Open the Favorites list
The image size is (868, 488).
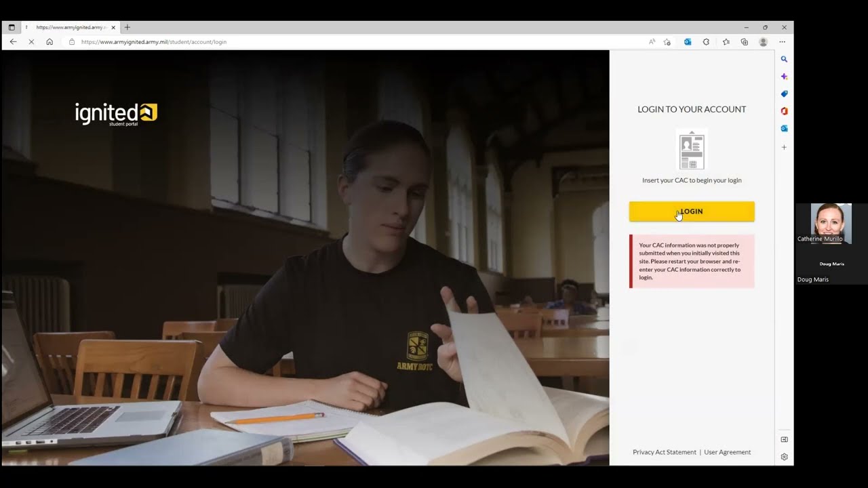[726, 42]
